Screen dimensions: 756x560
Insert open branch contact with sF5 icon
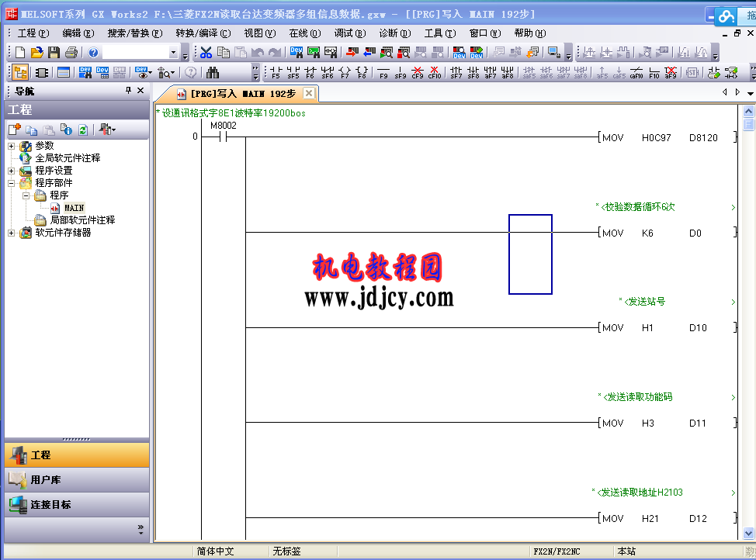point(293,73)
